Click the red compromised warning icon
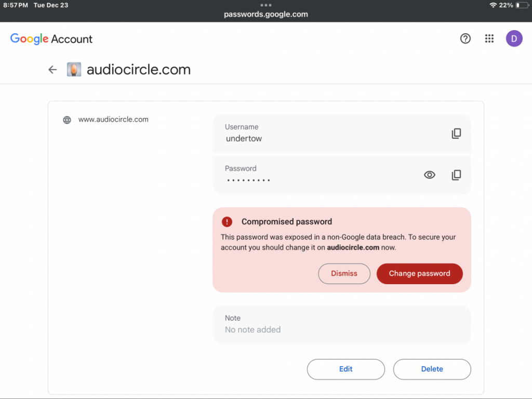 (227, 222)
